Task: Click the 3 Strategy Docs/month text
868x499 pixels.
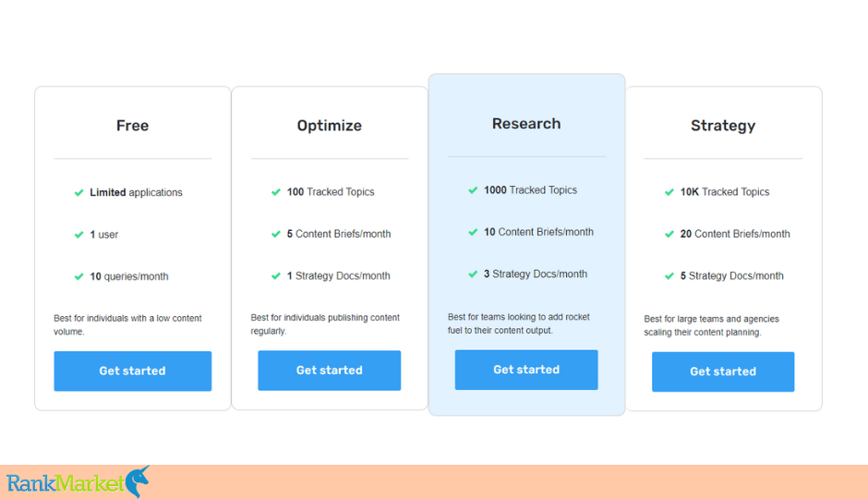Action: [536, 274]
